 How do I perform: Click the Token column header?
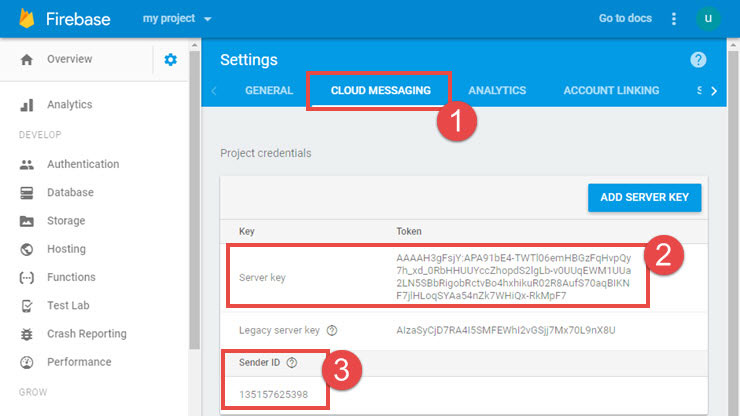pyautogui.click(x=409, y=231)
